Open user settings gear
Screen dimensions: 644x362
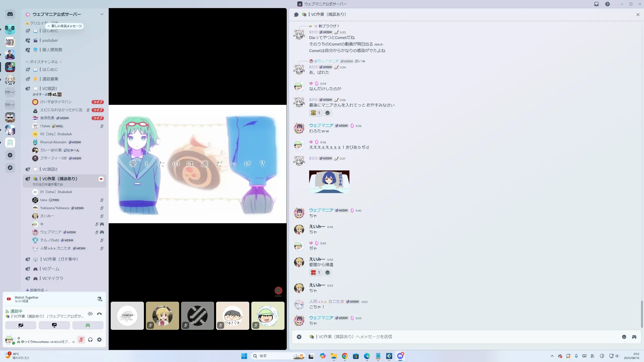click(99, 340)
